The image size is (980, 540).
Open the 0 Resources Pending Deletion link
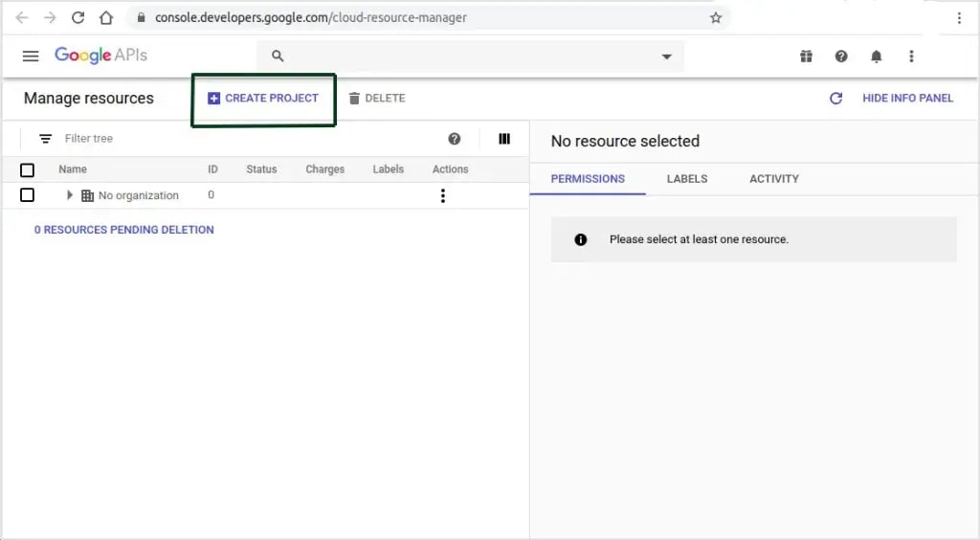coord(123,230)
